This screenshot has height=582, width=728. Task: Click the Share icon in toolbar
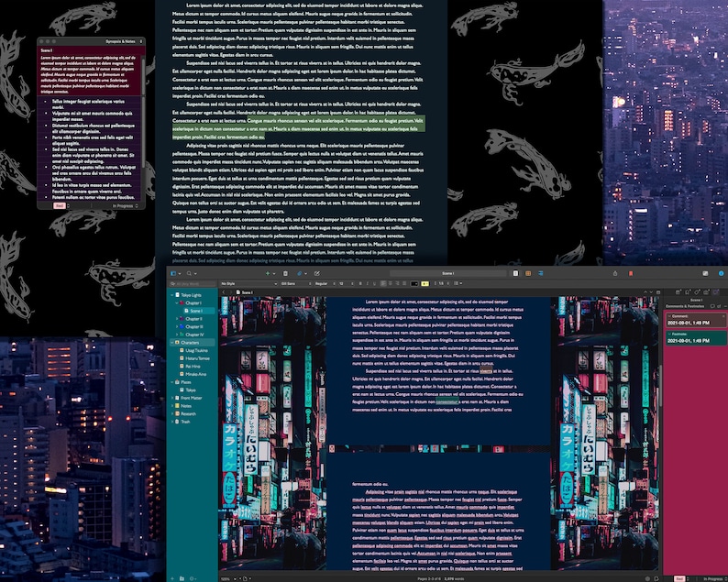point(615,273)
